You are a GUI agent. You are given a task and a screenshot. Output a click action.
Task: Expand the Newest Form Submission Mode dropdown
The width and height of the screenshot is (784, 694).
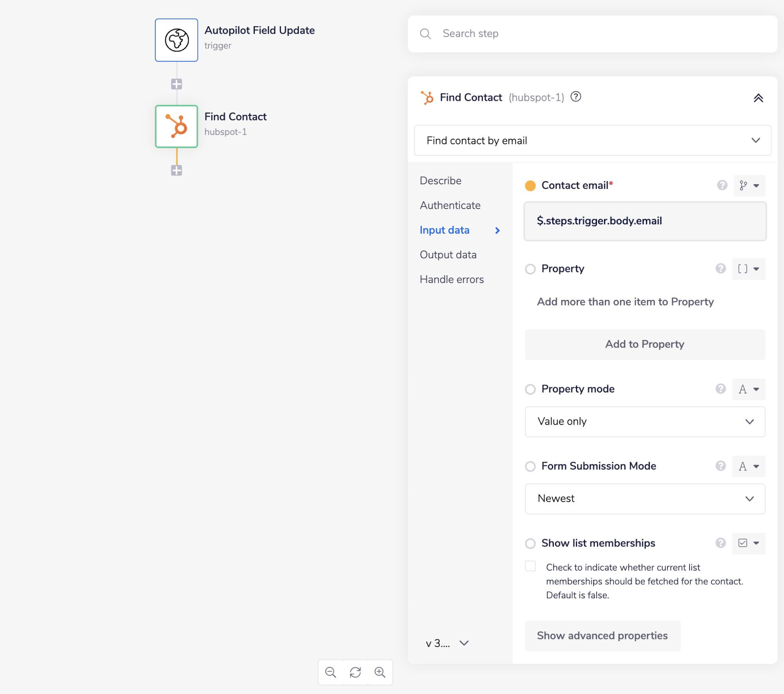tap(644, 499)
